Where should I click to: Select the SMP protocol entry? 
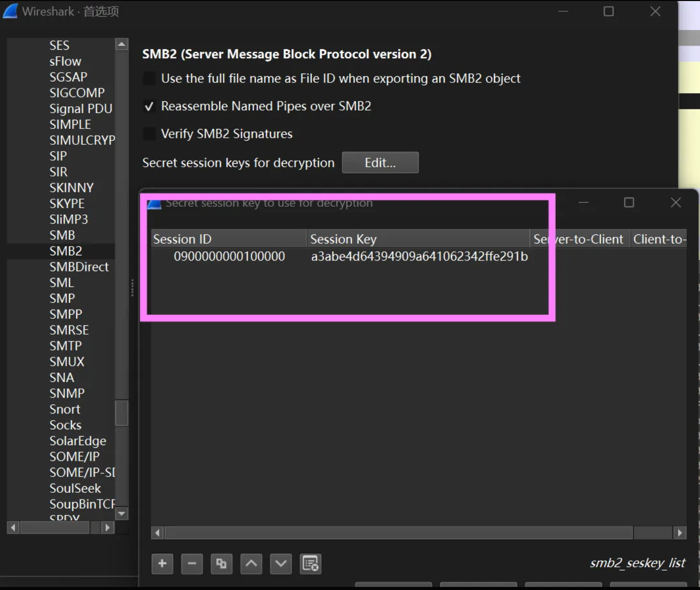coord(62,298)
